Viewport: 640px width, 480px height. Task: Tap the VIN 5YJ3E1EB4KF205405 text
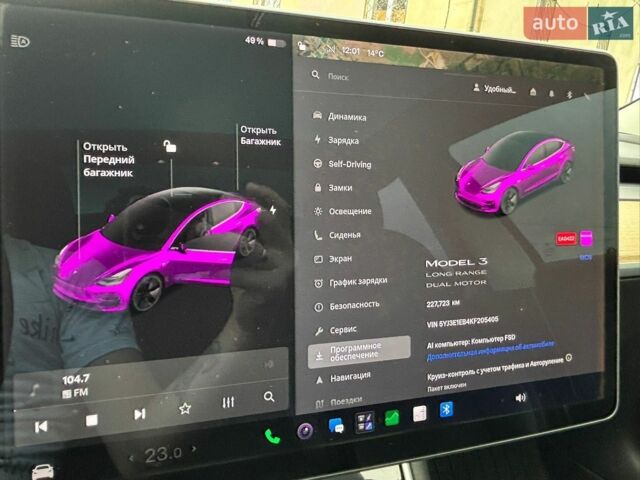(x=462, y=322)
